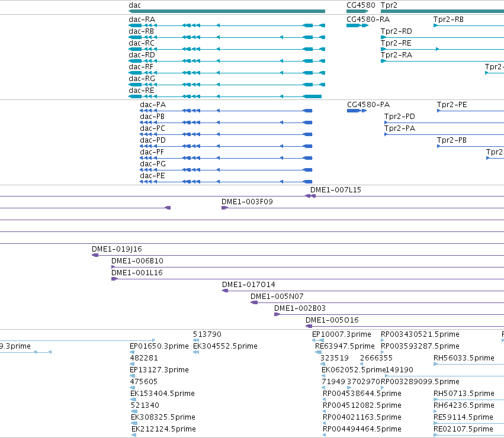The image size is (504, 438).
Task: Open the dac-PC protein feature label
Action: coord(152,128)
